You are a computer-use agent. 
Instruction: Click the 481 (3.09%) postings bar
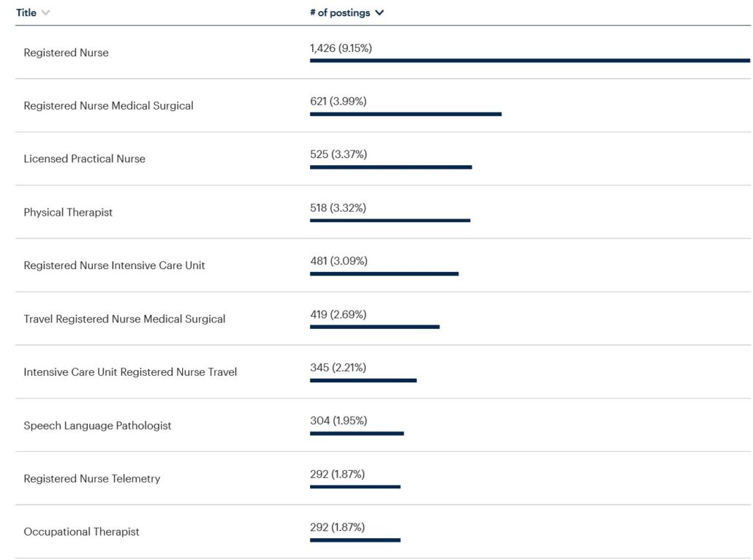click(x=384, y=273)
